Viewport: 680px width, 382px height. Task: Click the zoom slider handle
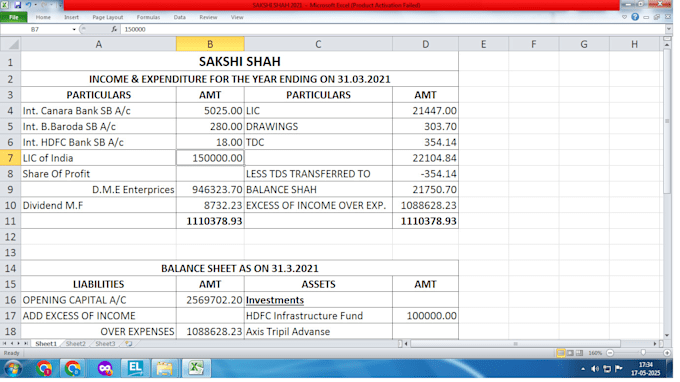tap(643, 353)
